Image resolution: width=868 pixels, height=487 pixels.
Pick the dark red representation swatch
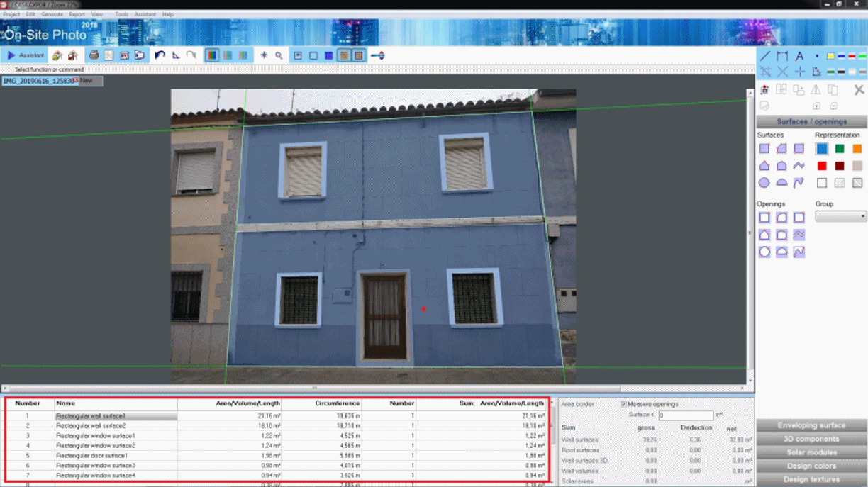tap(840, 166)
